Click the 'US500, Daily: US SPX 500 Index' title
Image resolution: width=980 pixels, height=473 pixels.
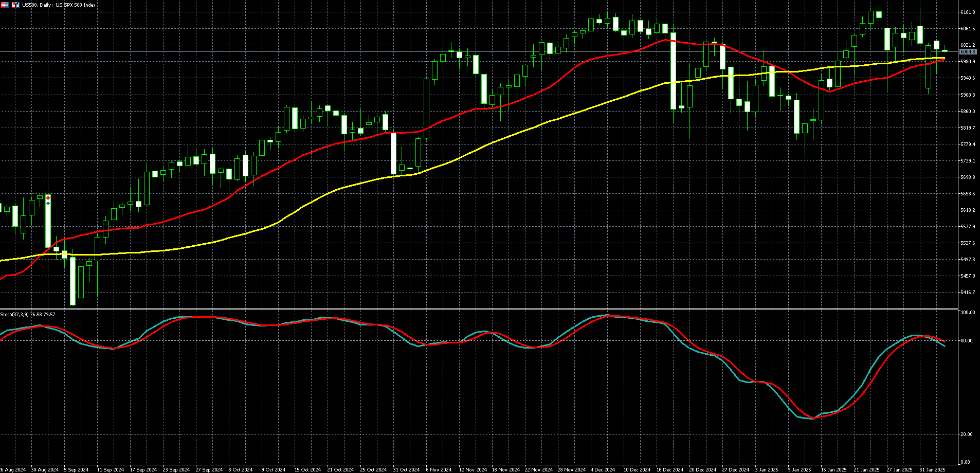click(x=59, y=5)
